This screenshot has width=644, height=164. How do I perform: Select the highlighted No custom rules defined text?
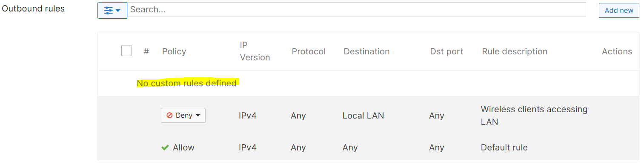186,83
